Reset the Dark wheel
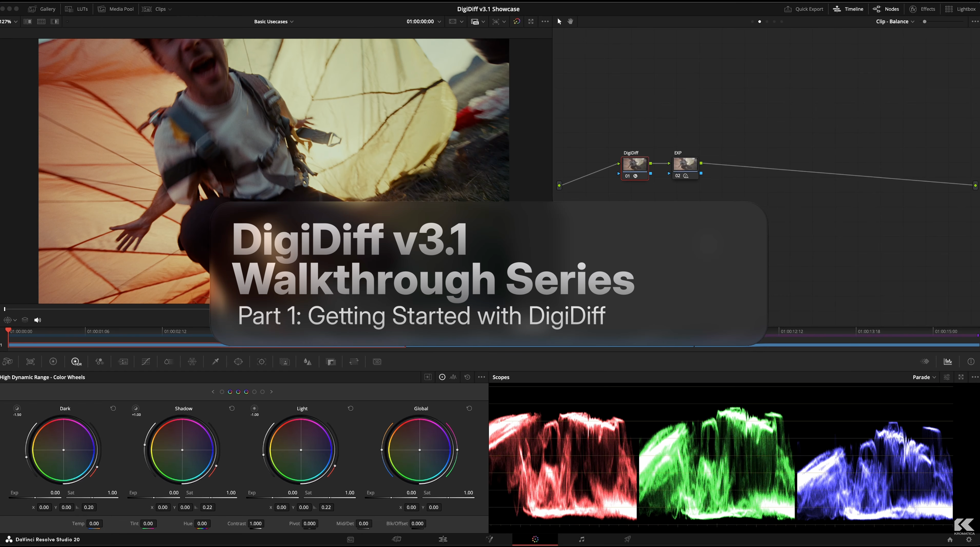The height and width of the screenshot is (547, 980). coord(113,408)
